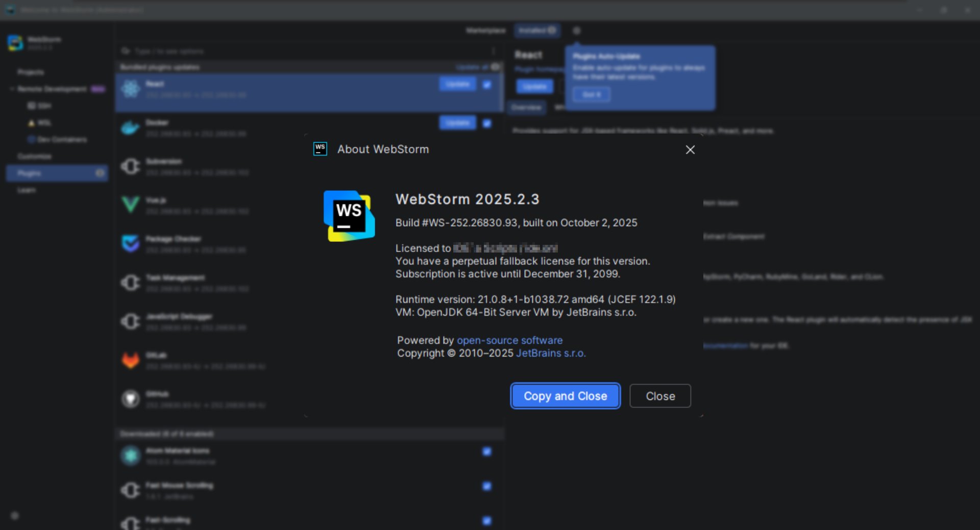
Task: Toggle the Docker plugin checkbox
Action: tap(487, 123)
